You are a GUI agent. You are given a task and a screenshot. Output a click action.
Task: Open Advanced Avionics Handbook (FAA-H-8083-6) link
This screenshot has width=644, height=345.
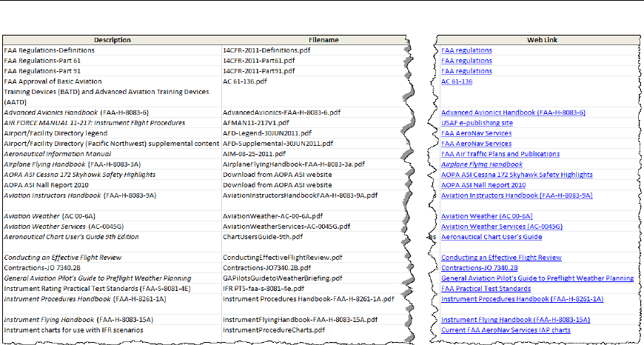513,113
